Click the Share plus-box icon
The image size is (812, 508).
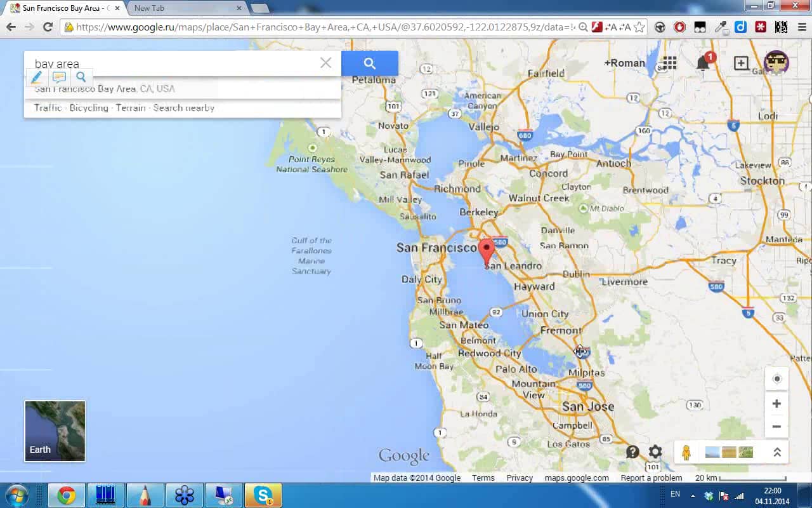[x=741, y=63]
